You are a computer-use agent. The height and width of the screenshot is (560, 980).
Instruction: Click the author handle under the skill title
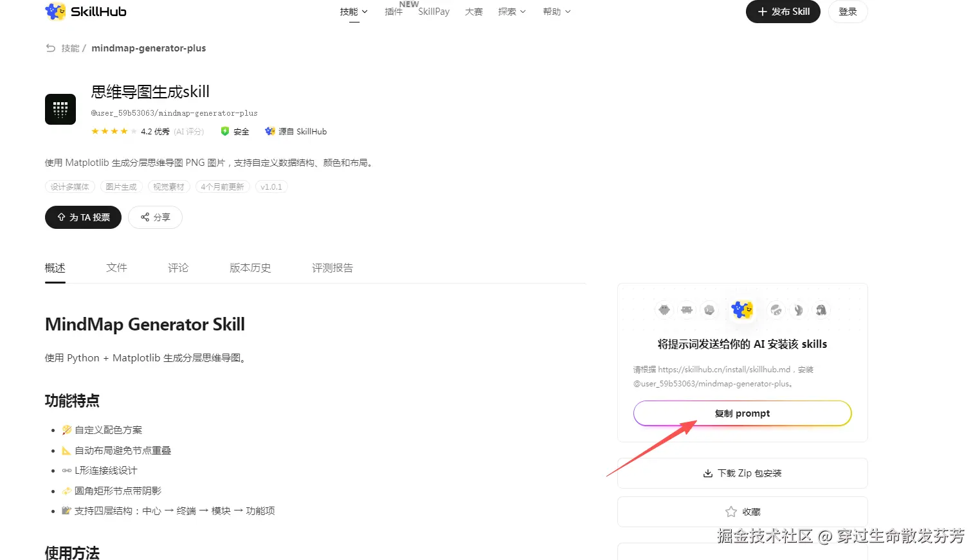tap(174, 113)
